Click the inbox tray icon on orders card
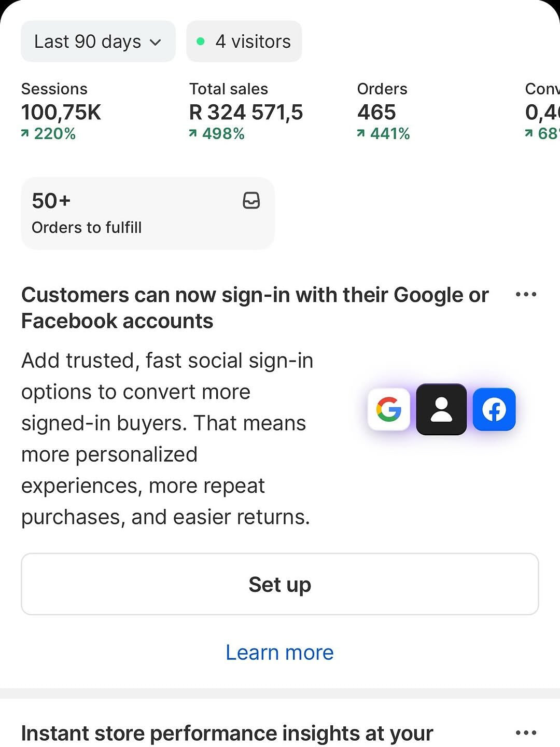Image resolution: width=560 pixels, height=747 pixels. (251, 201)
